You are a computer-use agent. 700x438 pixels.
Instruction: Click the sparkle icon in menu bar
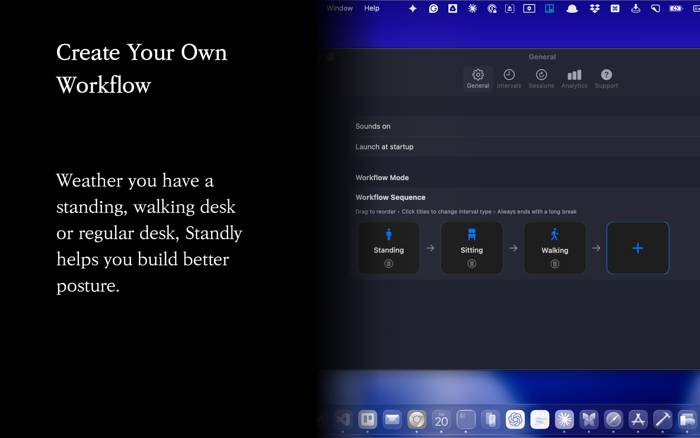click(x=412, y=8)
